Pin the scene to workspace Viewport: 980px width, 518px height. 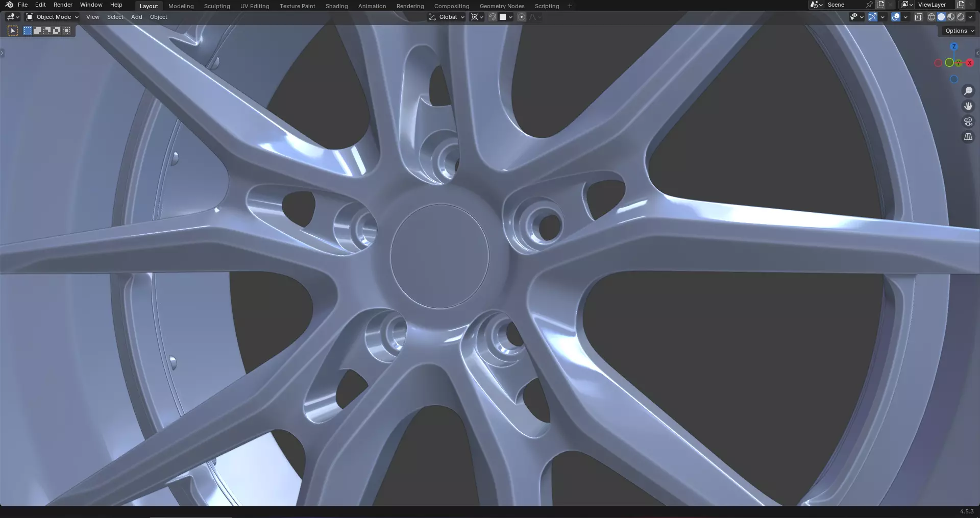[869, 5]
